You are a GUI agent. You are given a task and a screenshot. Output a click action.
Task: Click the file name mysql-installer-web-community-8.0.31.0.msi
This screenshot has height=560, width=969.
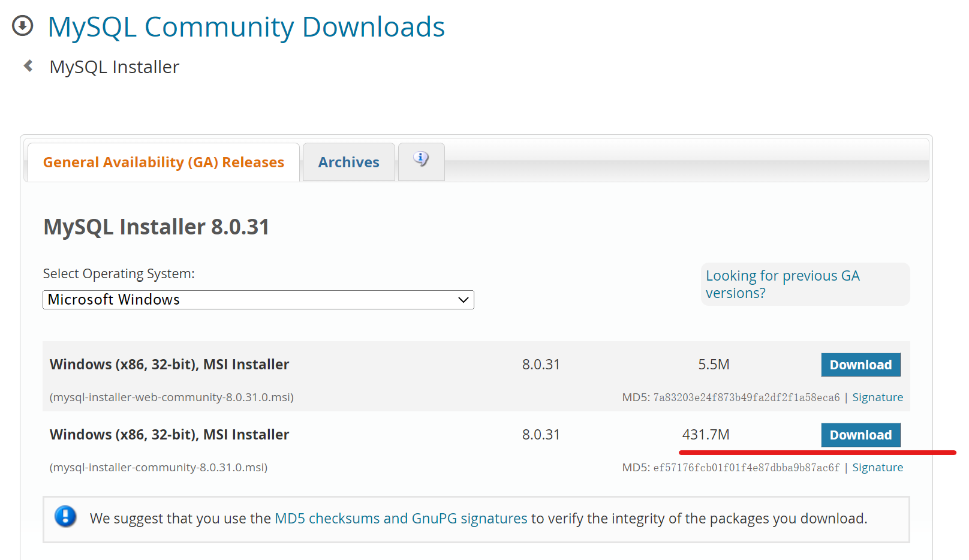click(x=171, y=398)
